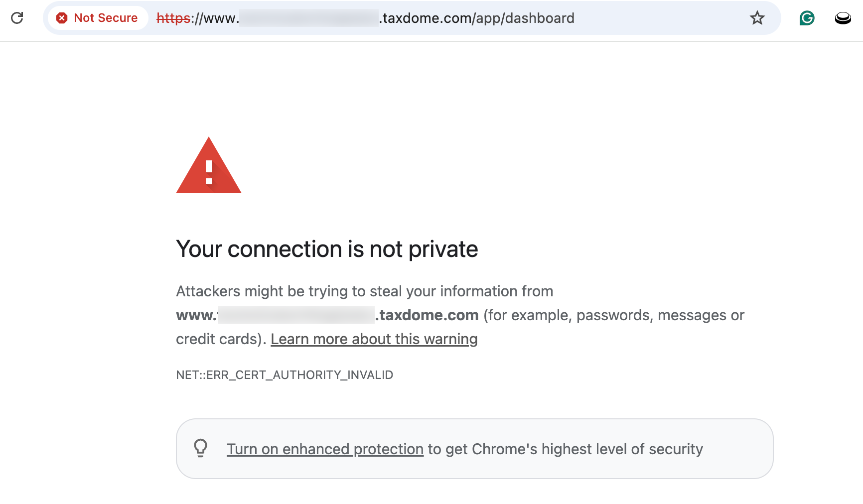Click the Your connection is not private heading
The height and width of the screenshot is (504, 863).
tap(327, 249)
